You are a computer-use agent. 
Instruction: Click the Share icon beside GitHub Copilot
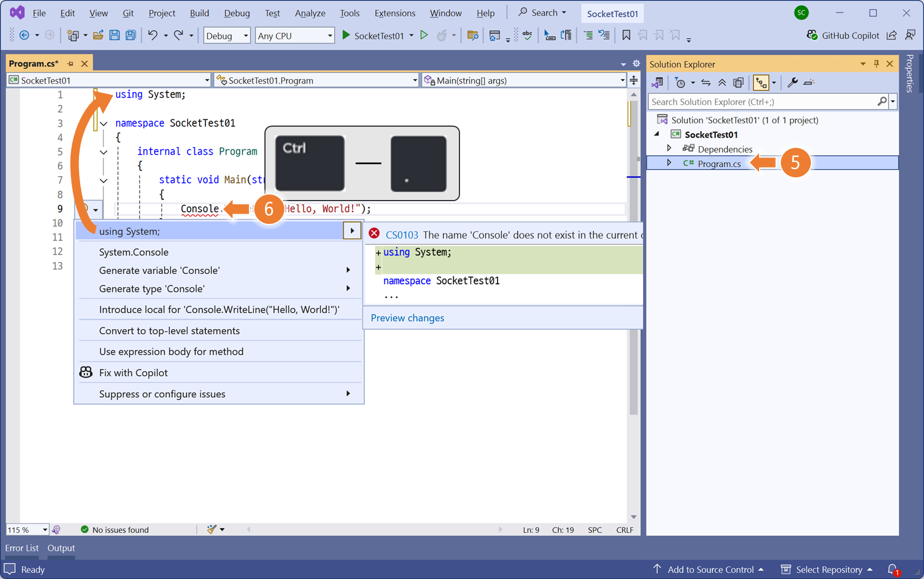(x=892, y=35)
